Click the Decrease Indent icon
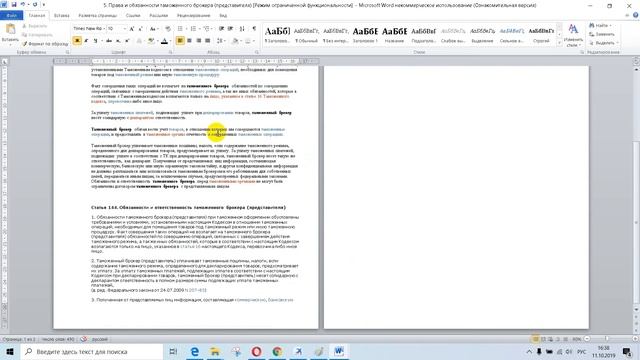The width and height of the screenshot is (640, 360). 221,29
